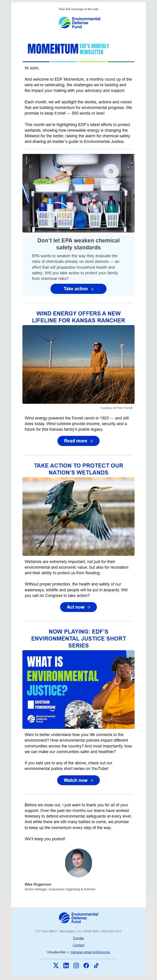Click Take action on chemical safety standards
Screen dimensions: 157x980
pyautogui.click(x=78, y=289)
